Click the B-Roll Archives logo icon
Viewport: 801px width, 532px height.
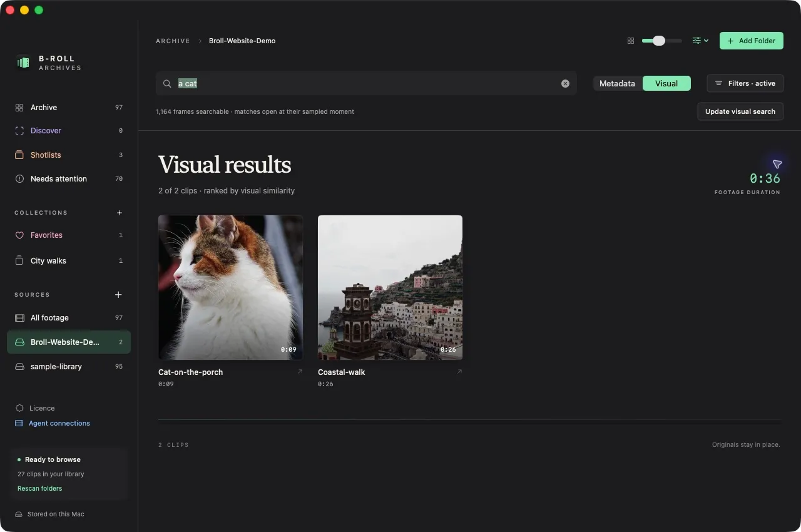click(23, 63)
